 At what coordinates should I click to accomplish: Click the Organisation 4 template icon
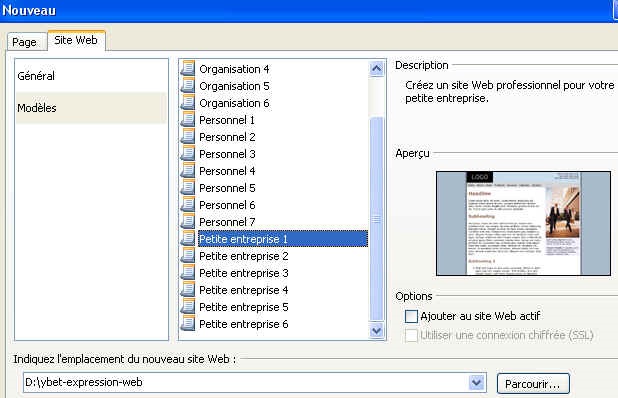pos(188,69)
